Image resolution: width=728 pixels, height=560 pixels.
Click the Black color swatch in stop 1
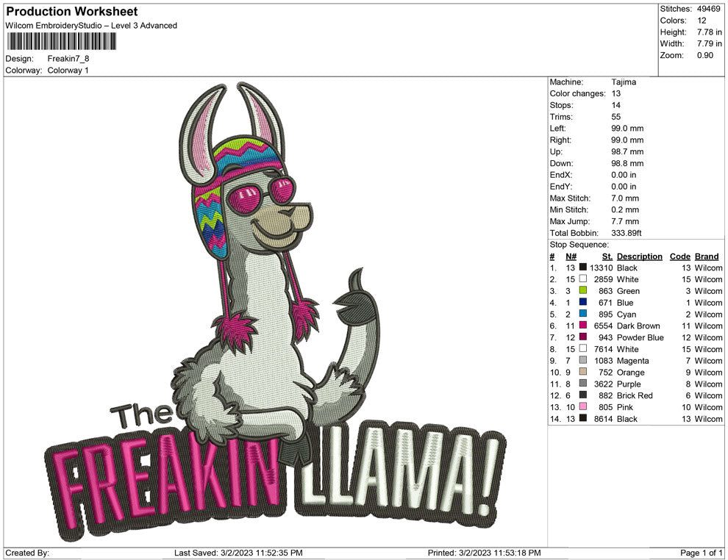tap(582, 268)
